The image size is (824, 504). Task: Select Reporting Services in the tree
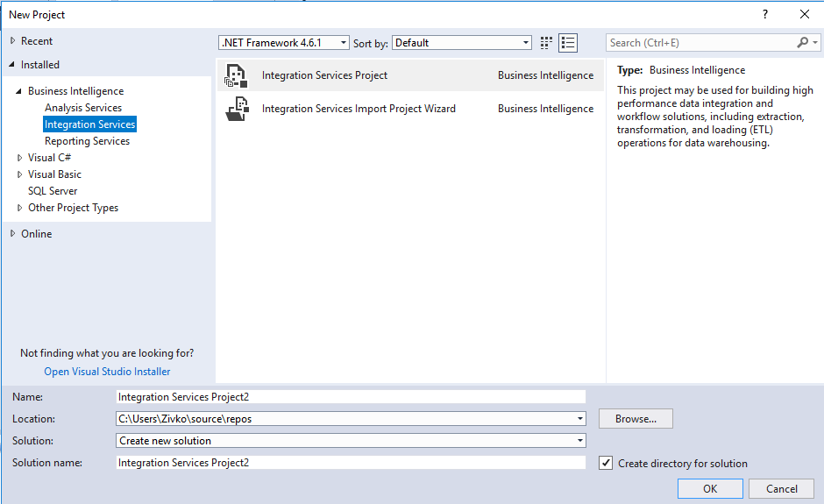[87, 141]
